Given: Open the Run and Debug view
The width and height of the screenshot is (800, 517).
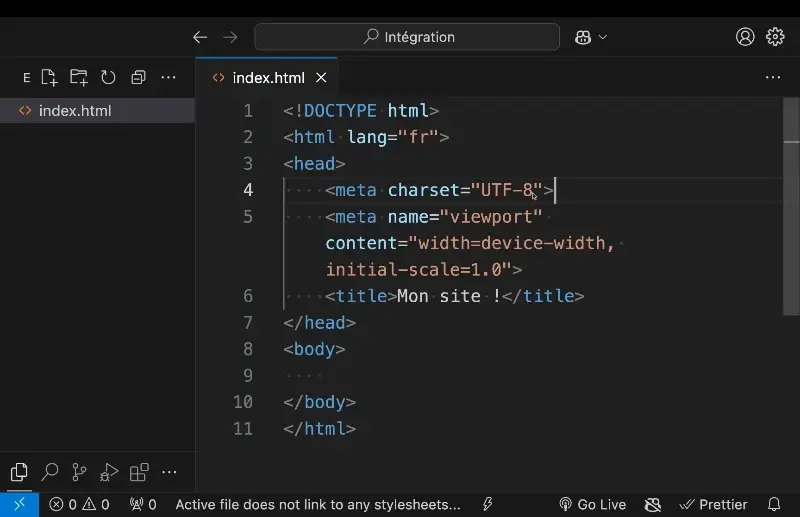Looking at the screenshot, I should point(109,472).
